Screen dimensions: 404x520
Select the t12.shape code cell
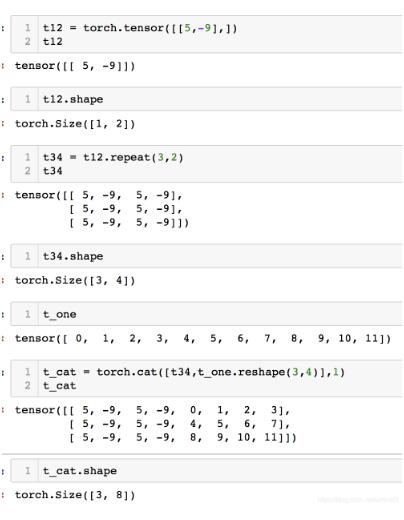[x=206, y=99]
